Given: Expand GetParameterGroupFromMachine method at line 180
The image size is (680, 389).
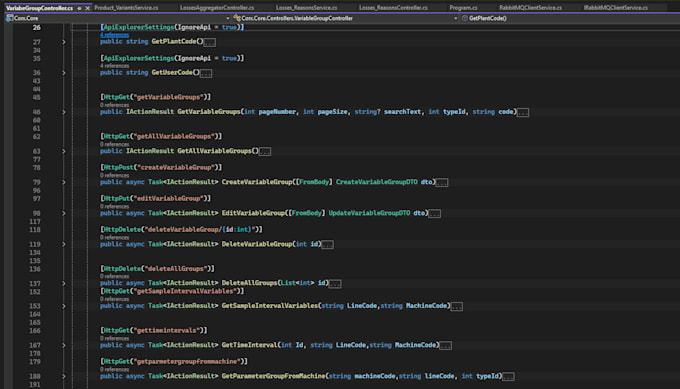Looking at the screenshot, I should [x=64, y=376].
